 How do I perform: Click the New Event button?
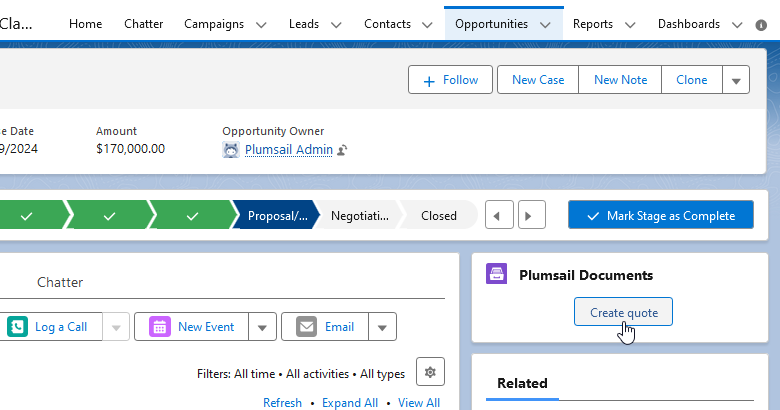[x=192, y=326]
